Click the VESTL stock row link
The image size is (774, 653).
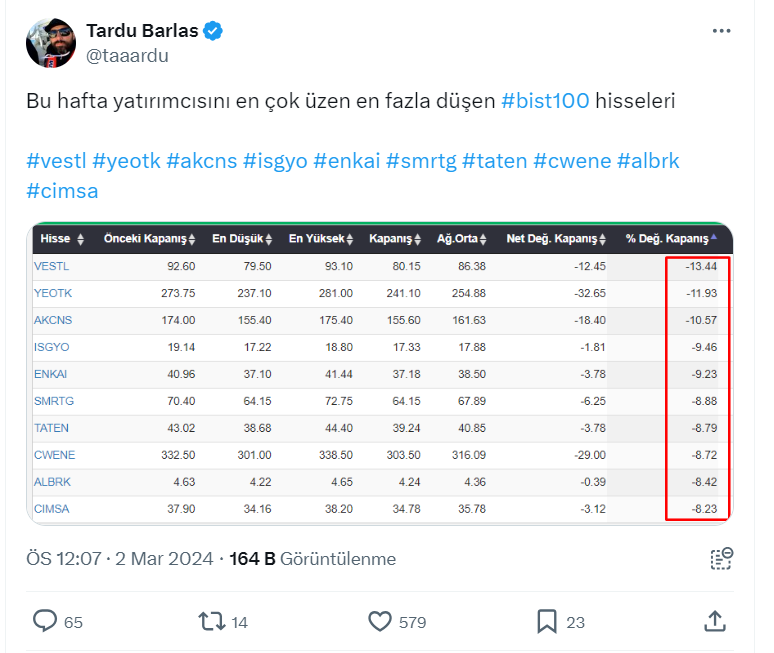(52, 267)
